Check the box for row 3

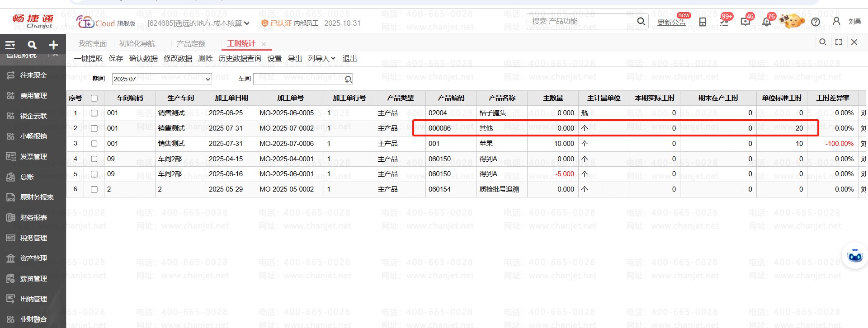(94, 144)
